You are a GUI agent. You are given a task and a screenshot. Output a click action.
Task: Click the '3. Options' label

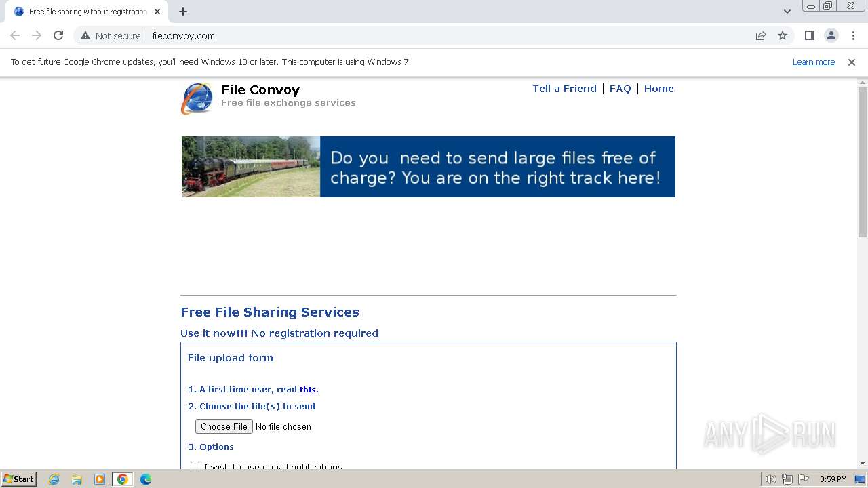pyautogui.click(x=211, y=447)
